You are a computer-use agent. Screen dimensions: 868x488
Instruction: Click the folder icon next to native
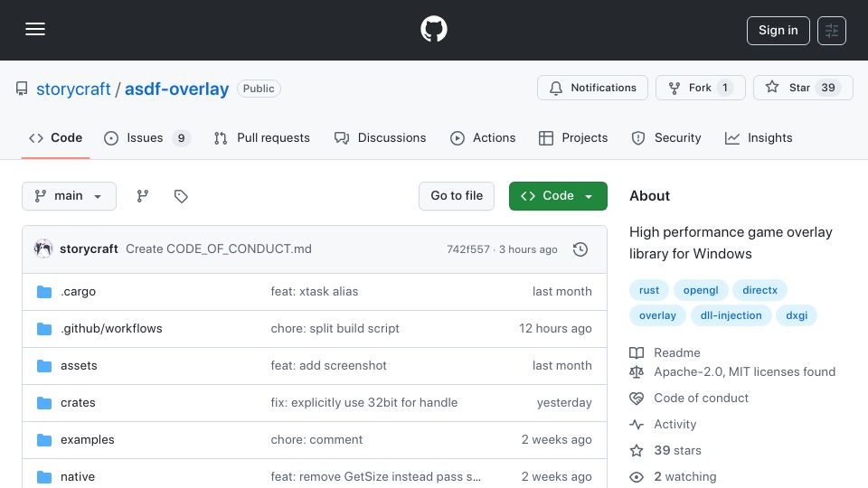coord(44,477)
